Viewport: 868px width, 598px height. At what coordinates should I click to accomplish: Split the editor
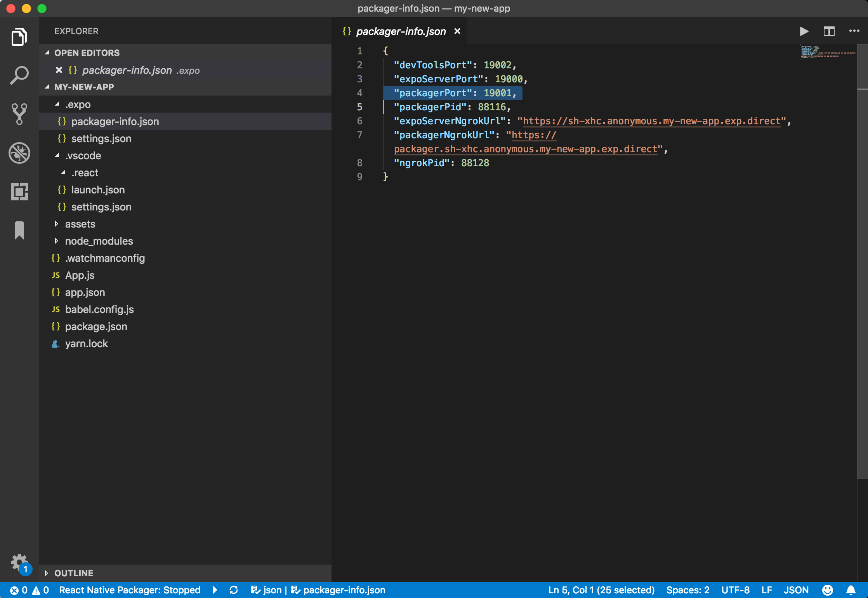tap(829, 31)
